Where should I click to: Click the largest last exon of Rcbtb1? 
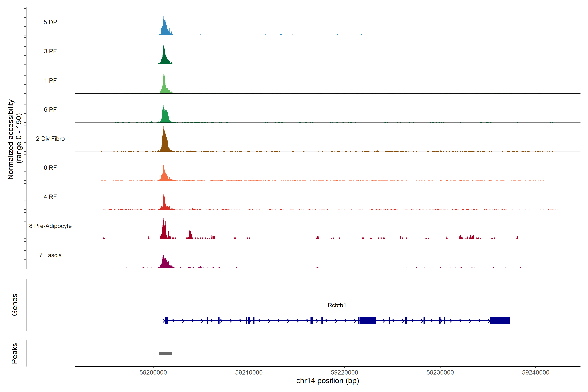[499, 320]
